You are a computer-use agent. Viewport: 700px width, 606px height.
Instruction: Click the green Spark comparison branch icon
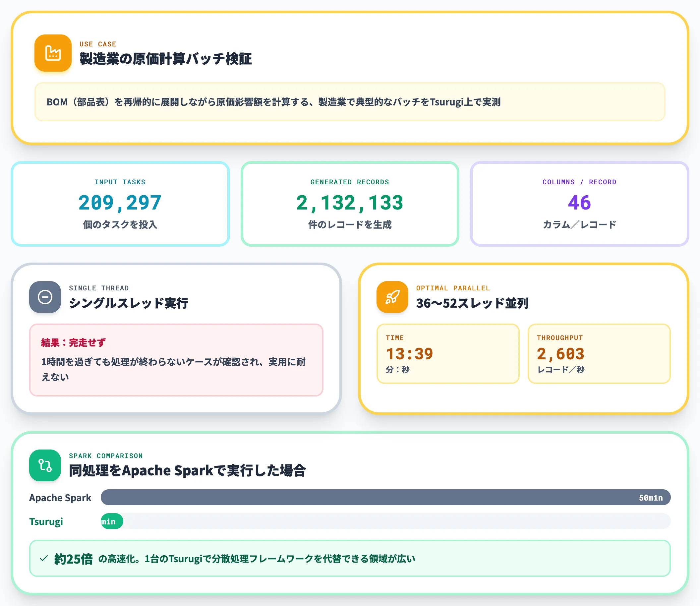(x=45, y=465)
